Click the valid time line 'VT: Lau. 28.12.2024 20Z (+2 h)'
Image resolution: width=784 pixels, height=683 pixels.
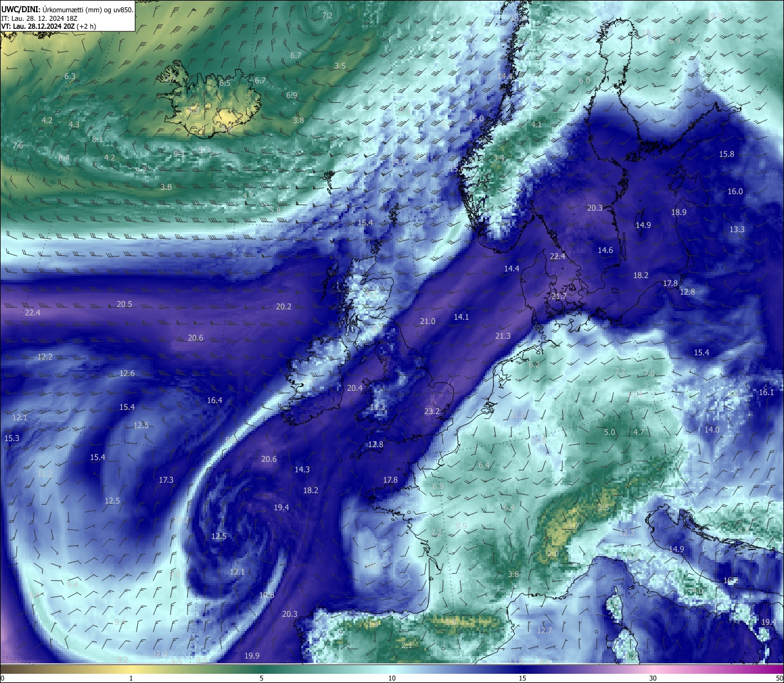[x=48, y=26]
